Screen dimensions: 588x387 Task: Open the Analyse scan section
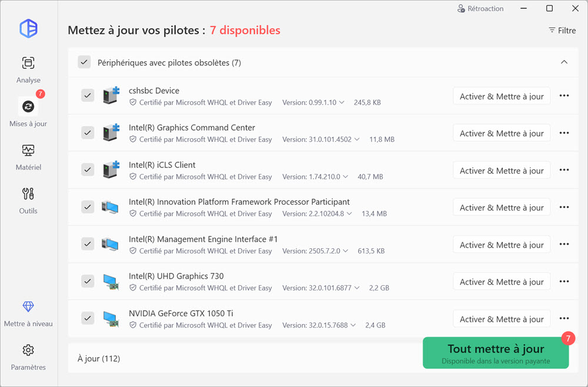[x=28, y=69]
